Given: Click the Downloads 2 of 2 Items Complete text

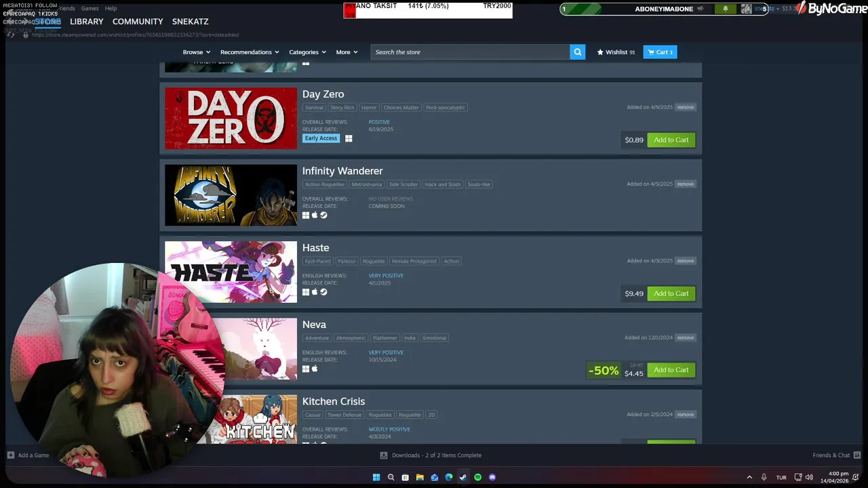Looking at the screenshot, I should pos(437,455).
